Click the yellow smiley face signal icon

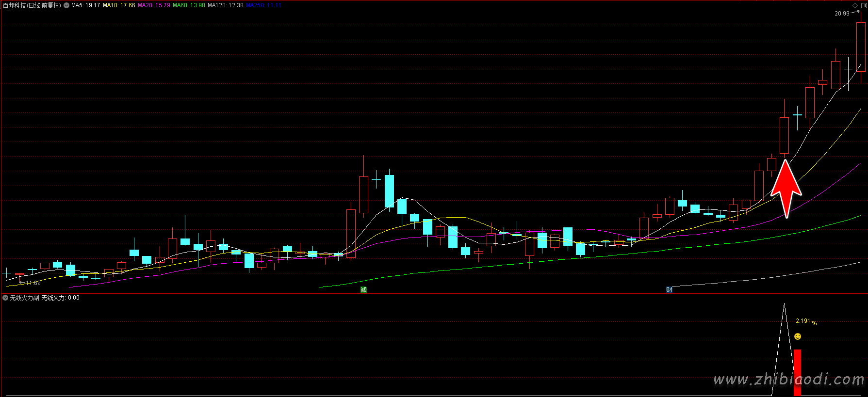point(798,336)
